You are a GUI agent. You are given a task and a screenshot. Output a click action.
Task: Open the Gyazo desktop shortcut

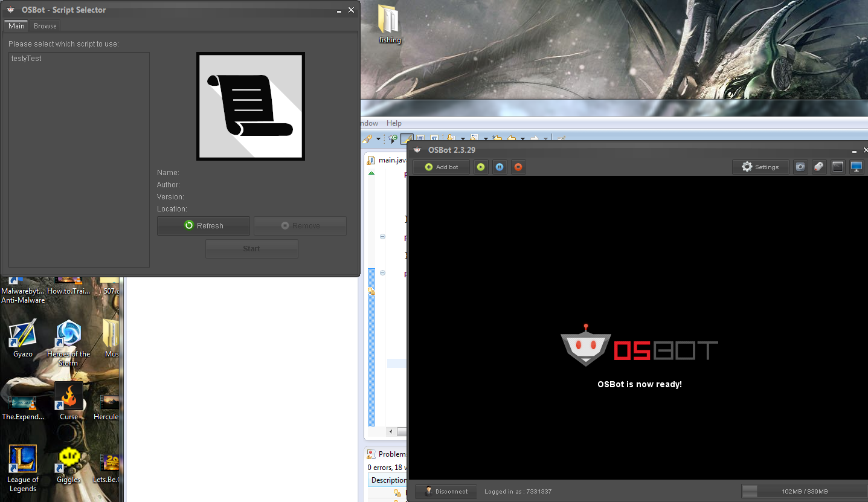pyautogui.click(x=23, y=339)
